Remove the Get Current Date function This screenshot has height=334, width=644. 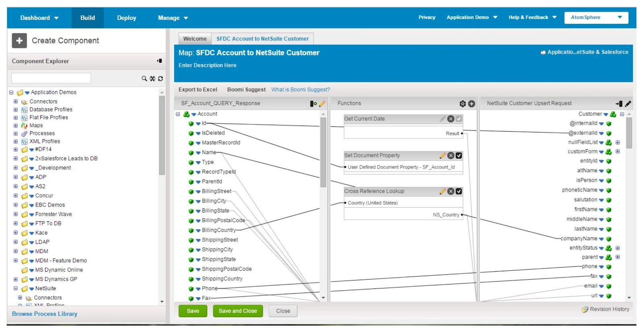pyautogui.click(x=451, y=119)
